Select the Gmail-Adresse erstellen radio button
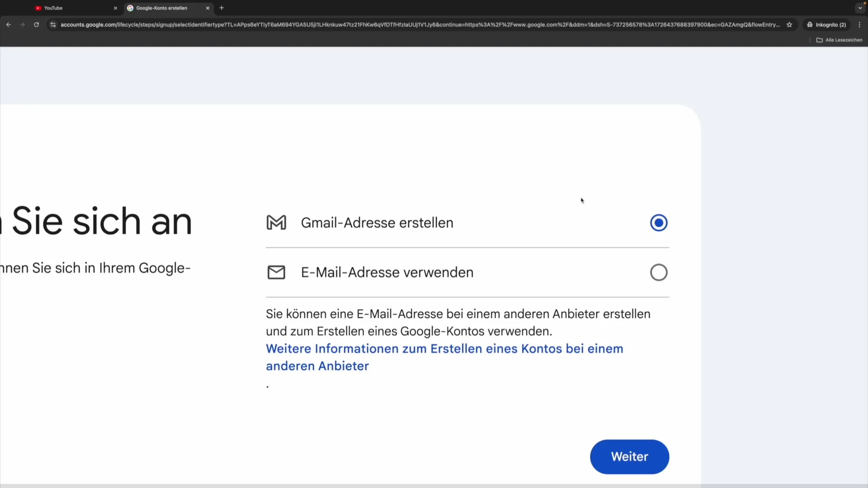The image size is (868, 488). [659, 222]
